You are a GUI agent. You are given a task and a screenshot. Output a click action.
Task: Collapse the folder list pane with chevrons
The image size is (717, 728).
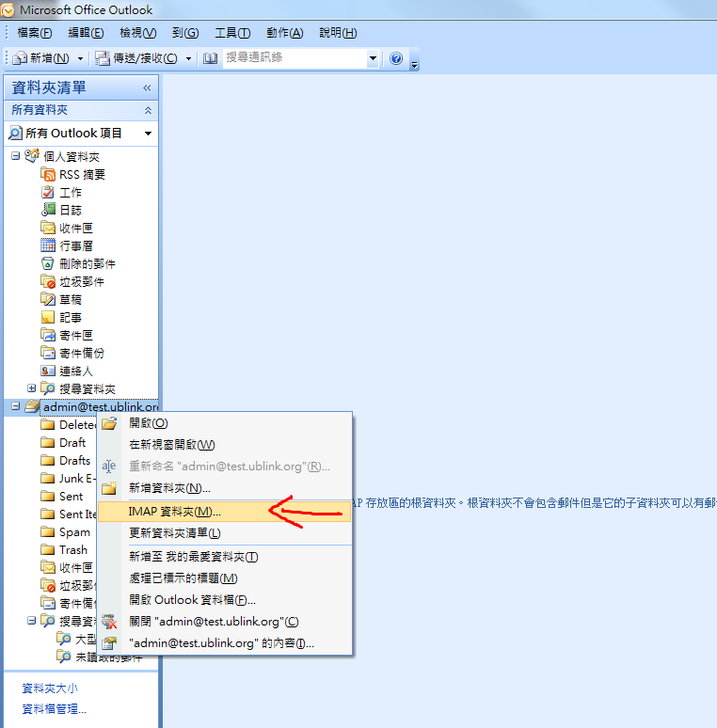coord(147,87)
